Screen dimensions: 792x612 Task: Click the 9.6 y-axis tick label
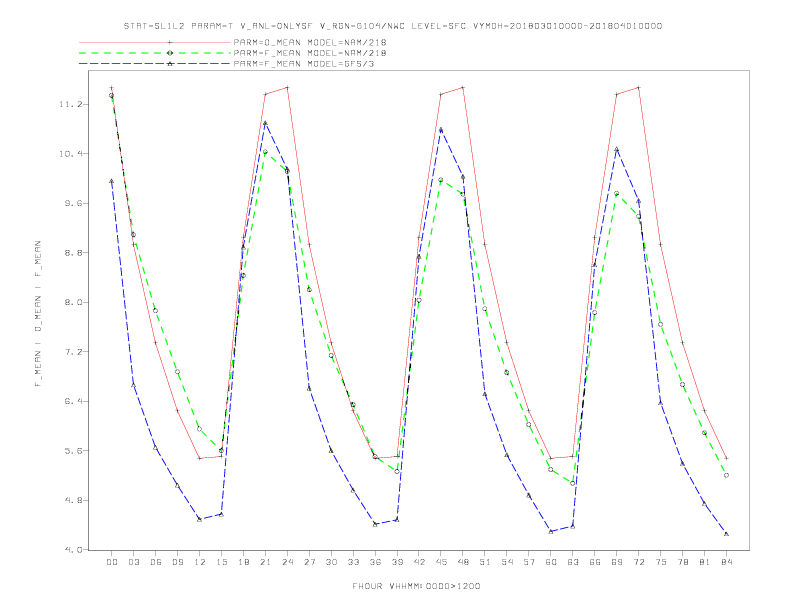point(71,203)
